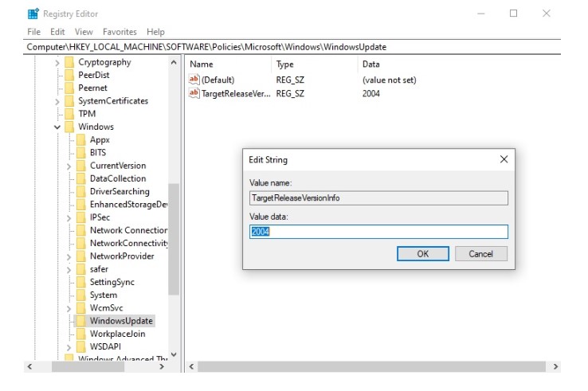The image size is (588, 391).
Task: Cancel the Edit String dialog
Action: [480, 254]
